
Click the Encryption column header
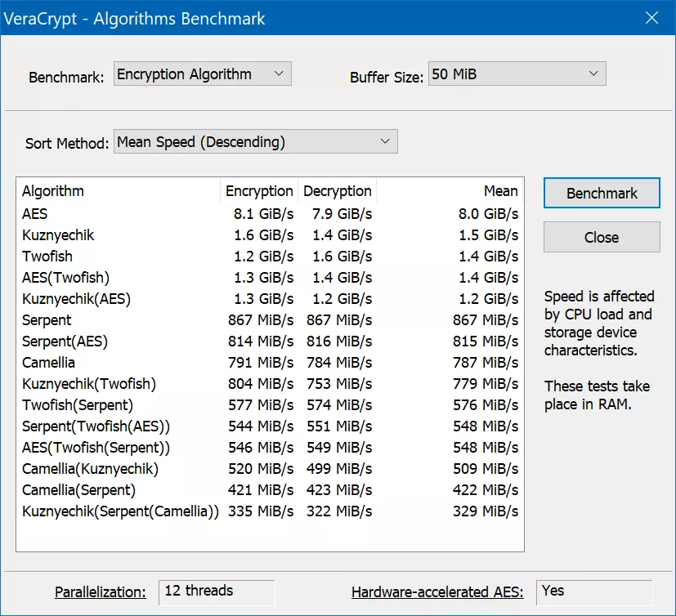point(259,191)
